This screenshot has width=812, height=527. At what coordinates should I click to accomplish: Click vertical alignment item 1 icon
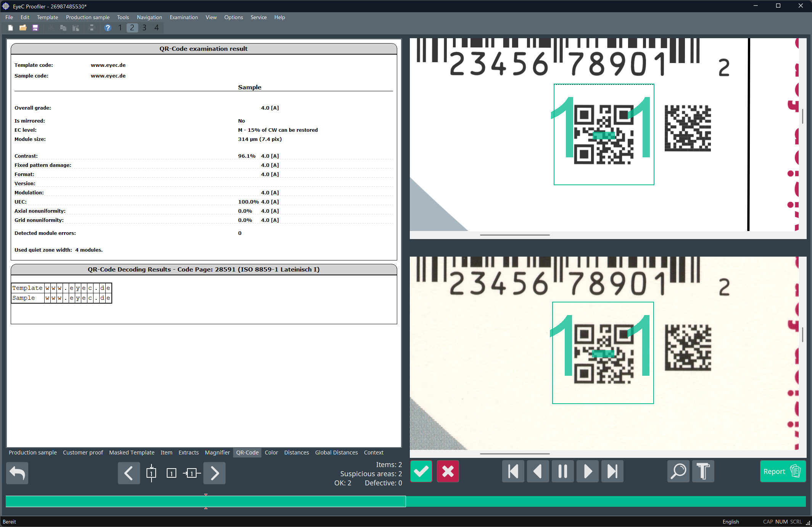pos(151,474)
